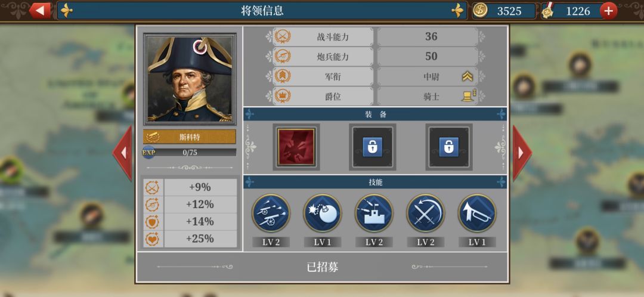644x297 pixels.
Task: Tap the red equipped item slot
Action: point(296,147)
